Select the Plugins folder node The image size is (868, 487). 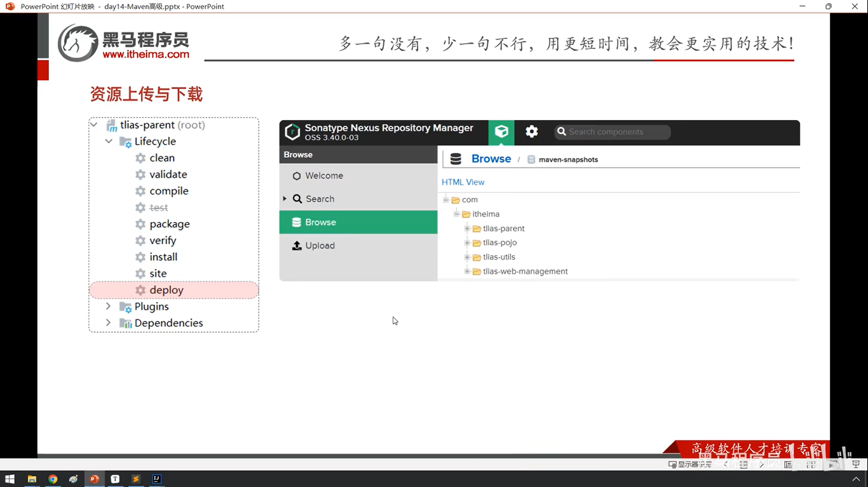pyautogui.click(x=151, y=307)
